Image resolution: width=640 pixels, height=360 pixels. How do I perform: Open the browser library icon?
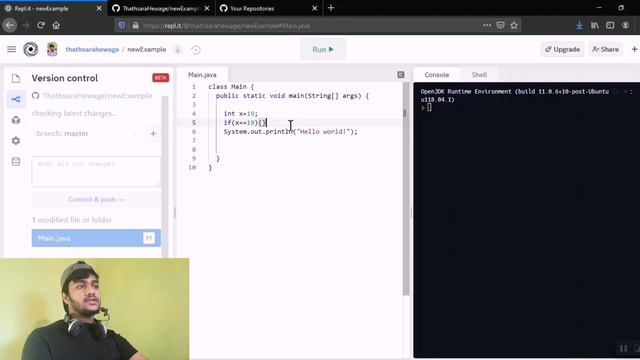click(595, 25)
